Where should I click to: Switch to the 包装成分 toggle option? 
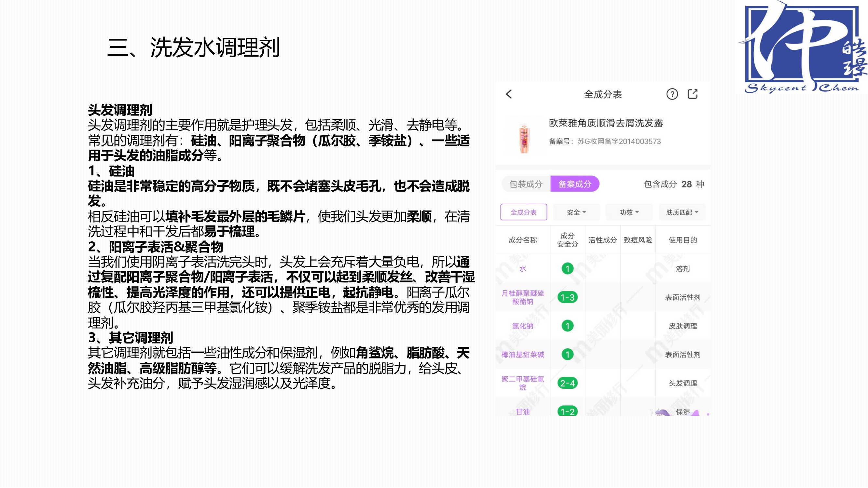526,184
